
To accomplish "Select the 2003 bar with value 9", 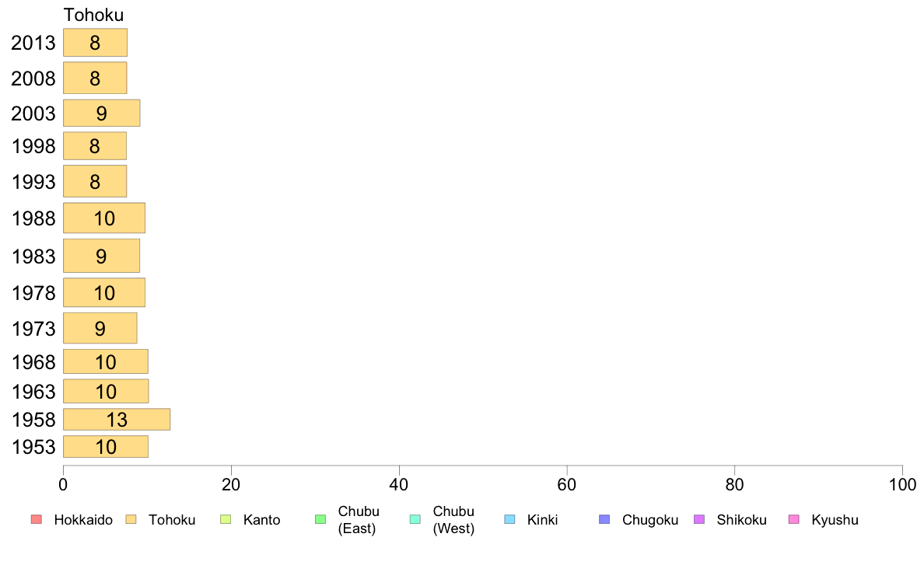I will (x=101, y=113).
